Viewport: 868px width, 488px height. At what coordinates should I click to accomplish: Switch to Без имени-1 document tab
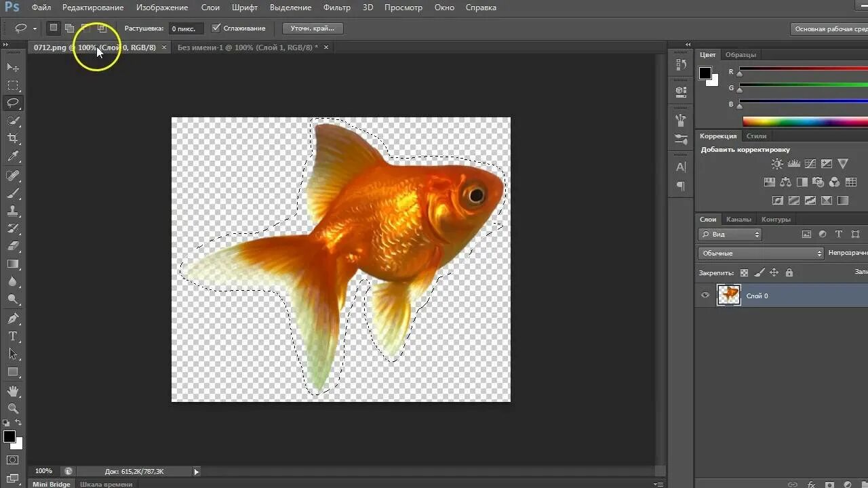(248, 47)
